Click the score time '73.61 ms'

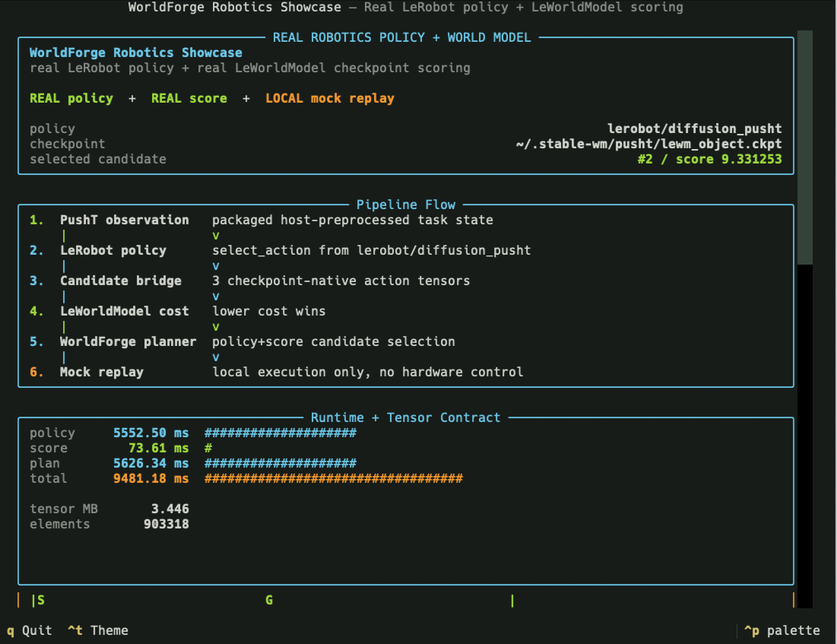pos(159,448)
